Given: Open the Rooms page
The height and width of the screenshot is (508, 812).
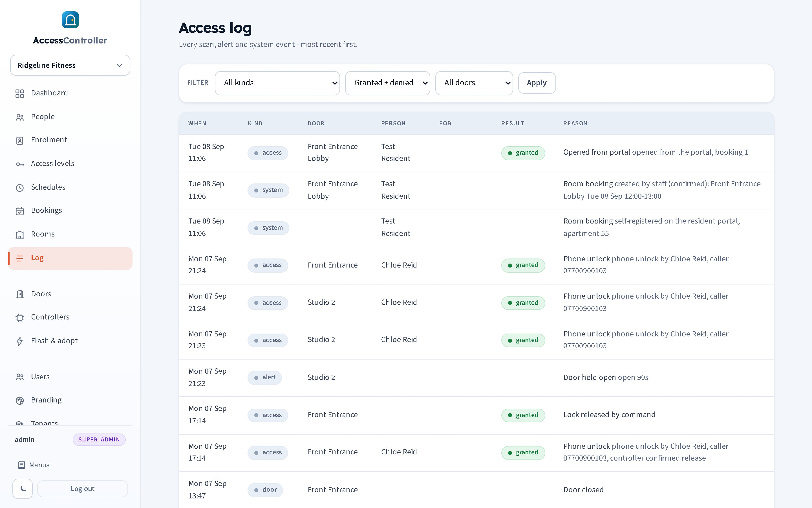Looking at the screenshot, I should click(x=70, y=234).
